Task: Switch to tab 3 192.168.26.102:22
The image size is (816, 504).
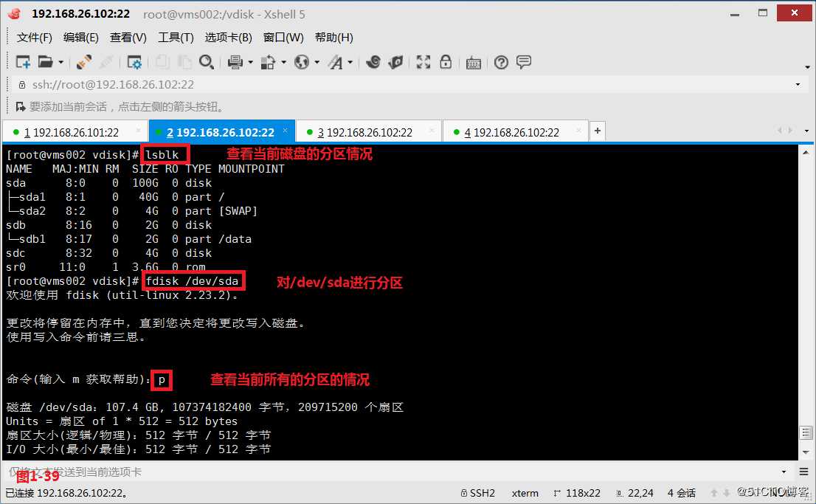Action: tap(369, 132)
